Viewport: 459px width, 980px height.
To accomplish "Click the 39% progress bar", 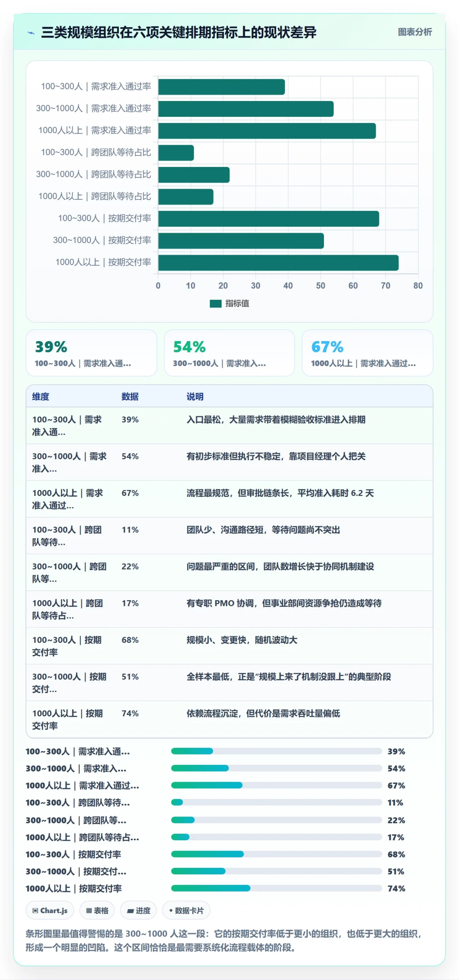I will click(276, 751).
